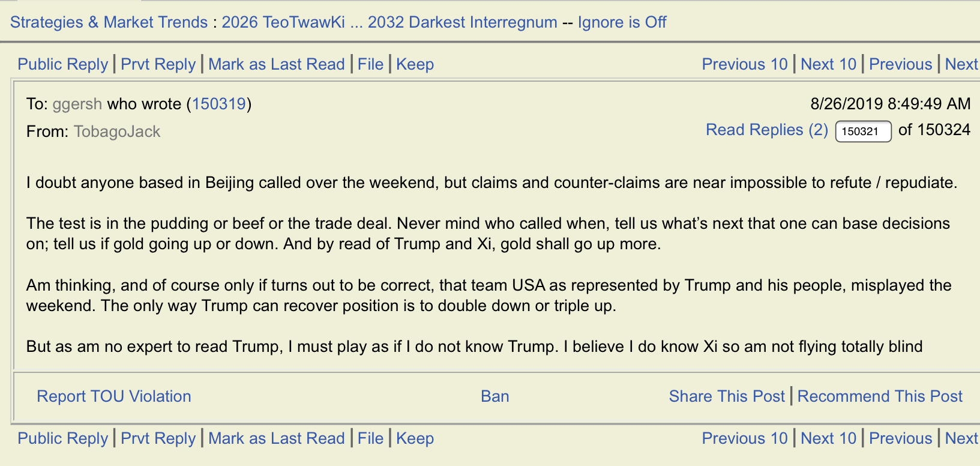
Task: Click Share This Post
Action: [x=727, y=396]
